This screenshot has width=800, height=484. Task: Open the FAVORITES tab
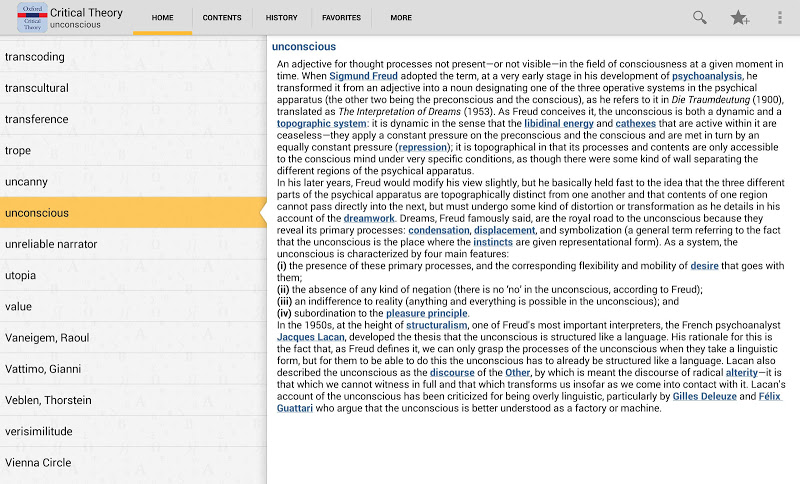[341, 18]
